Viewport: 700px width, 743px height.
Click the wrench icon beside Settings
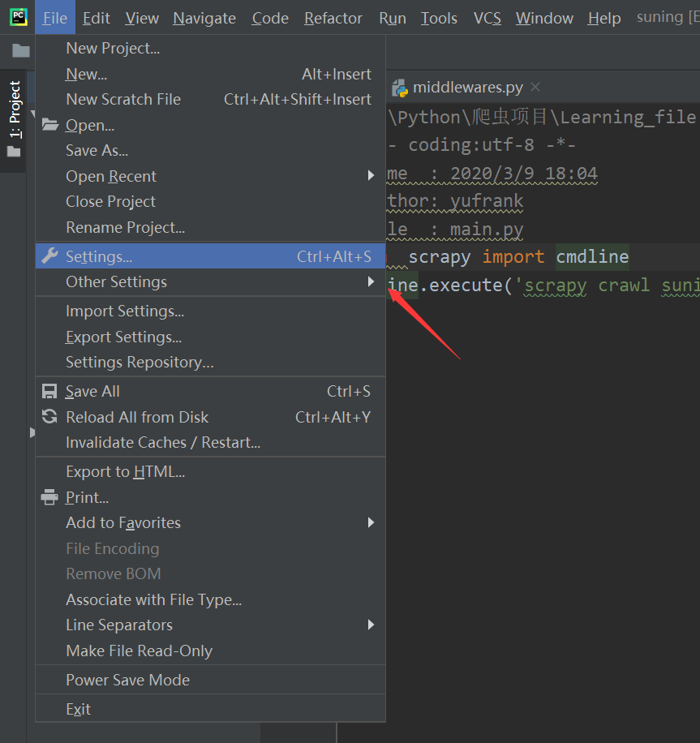point(49,255)
